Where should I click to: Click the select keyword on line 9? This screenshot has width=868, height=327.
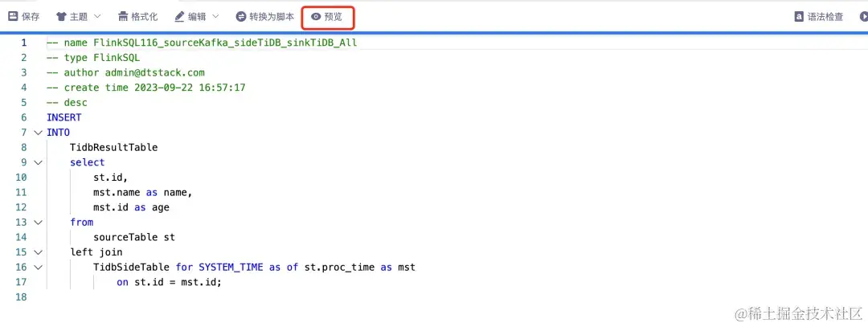point(88,162)
